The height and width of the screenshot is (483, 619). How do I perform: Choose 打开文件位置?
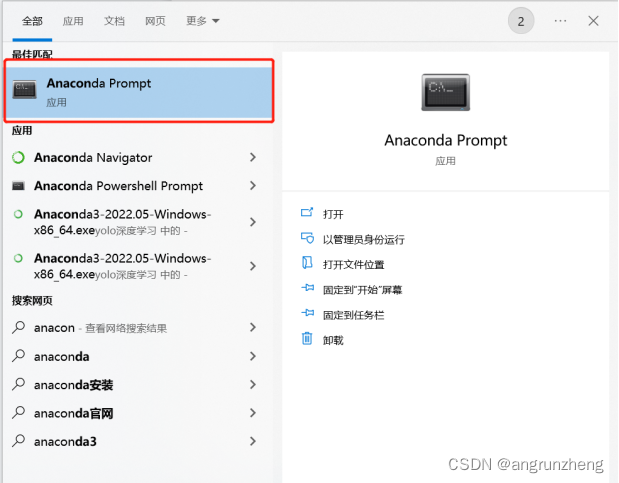(x=353, y=265)
